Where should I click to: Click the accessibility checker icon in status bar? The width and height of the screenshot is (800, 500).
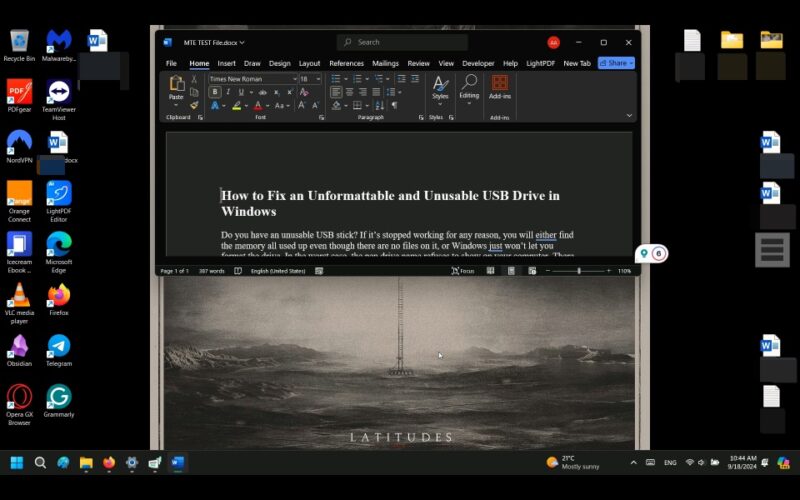[319, 271]
